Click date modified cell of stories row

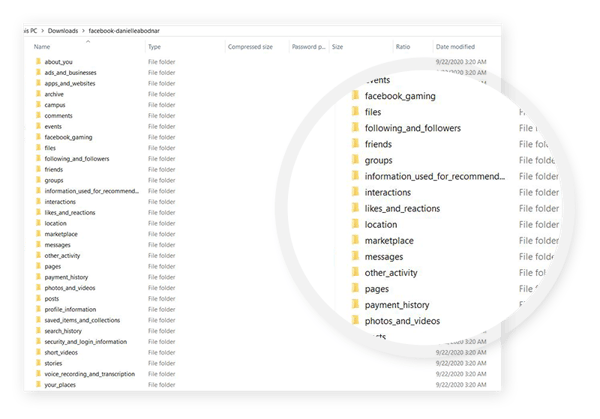[x=461, y=363]
